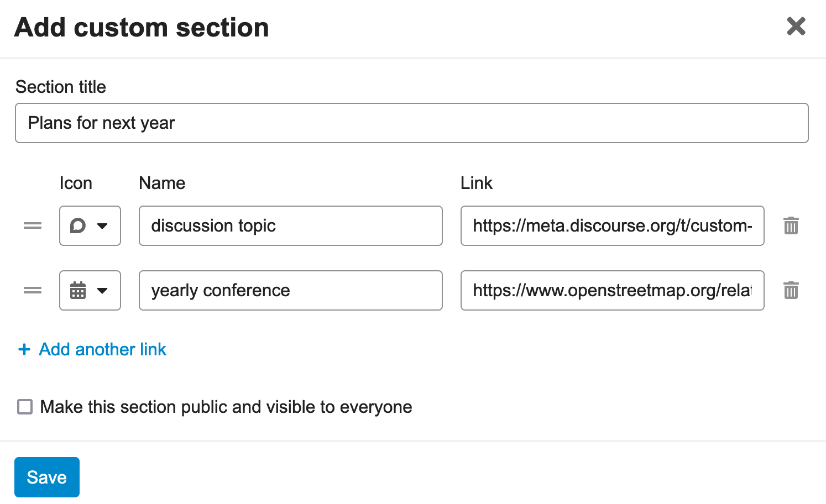Focus the discussion topic name field
The image size is (826, 504).
coord(291,225)
